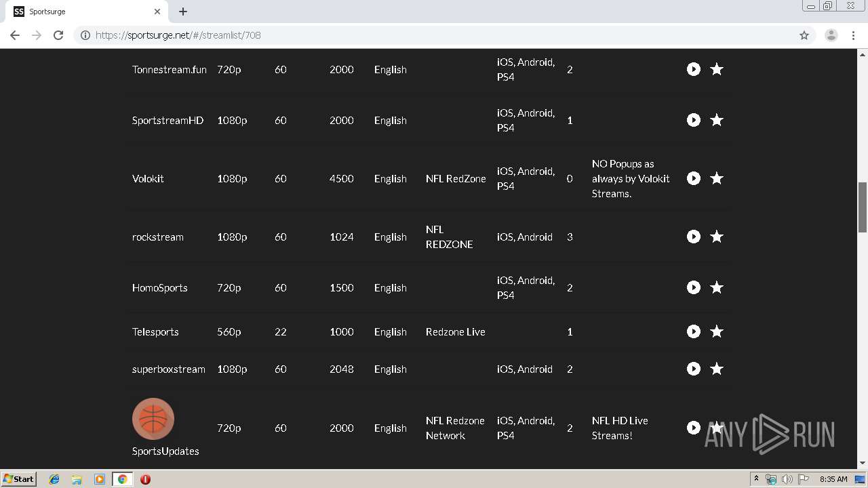Click the page vertical scrollbar thumb

(863, 207)
